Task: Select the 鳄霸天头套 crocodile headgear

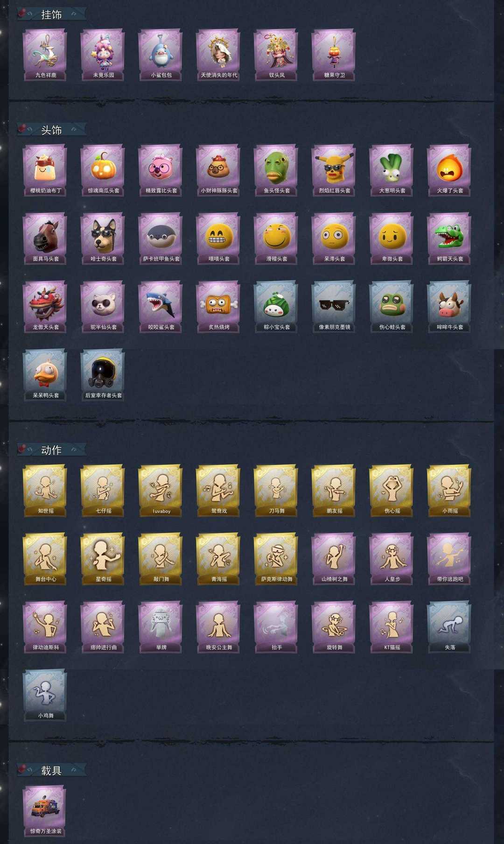Action: click(x=449, y=239)
